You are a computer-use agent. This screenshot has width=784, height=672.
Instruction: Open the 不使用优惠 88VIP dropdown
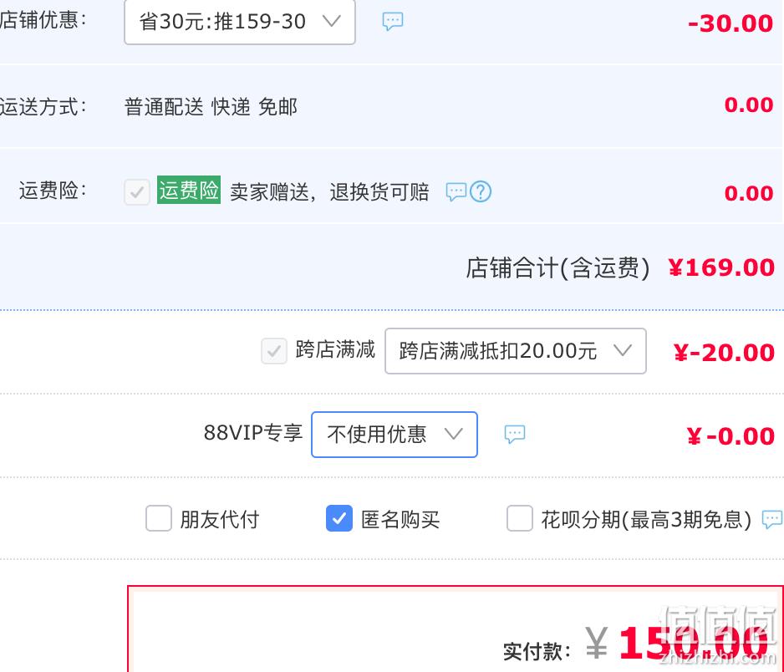(394, 434)
